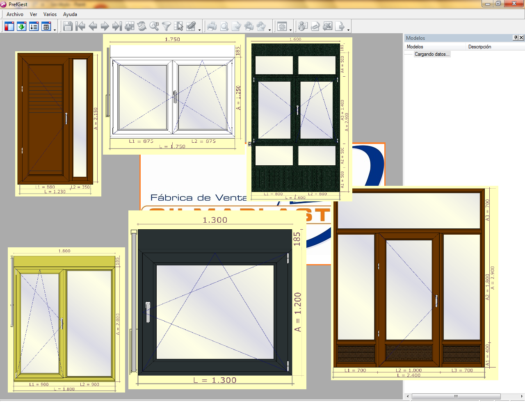Open the second toolbar group options arrow
Image resolution: width=525 pixels, height=420 pixels.
coord(200,30)
